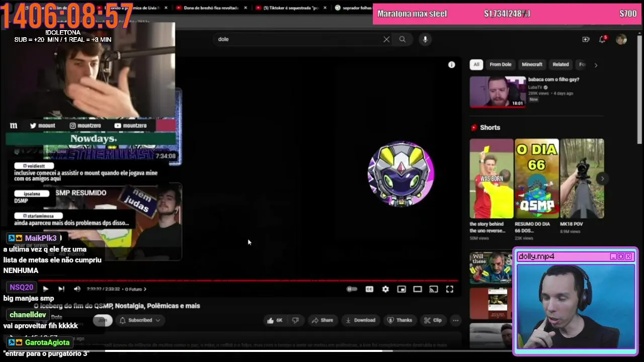
Task: Open video title 'babaca com o filho gay?'
Action: pyautogui.click(x=553, y=79)
